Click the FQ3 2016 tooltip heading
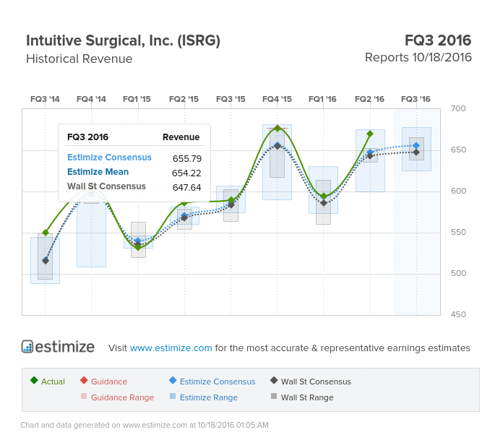495x448 pixels. pyautogui.click(x=87, y=137)
